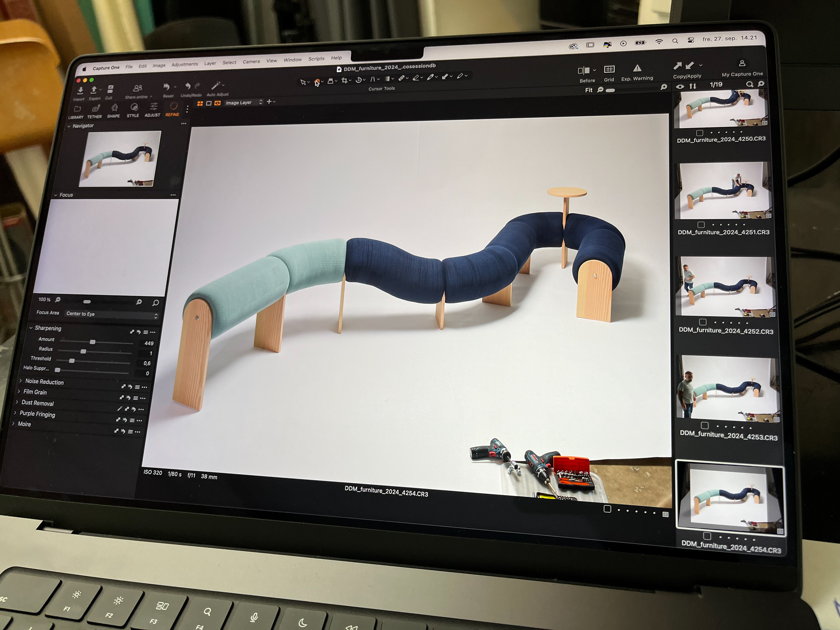
Task: Expand the Film Grain panel
Action: (19, 391)
